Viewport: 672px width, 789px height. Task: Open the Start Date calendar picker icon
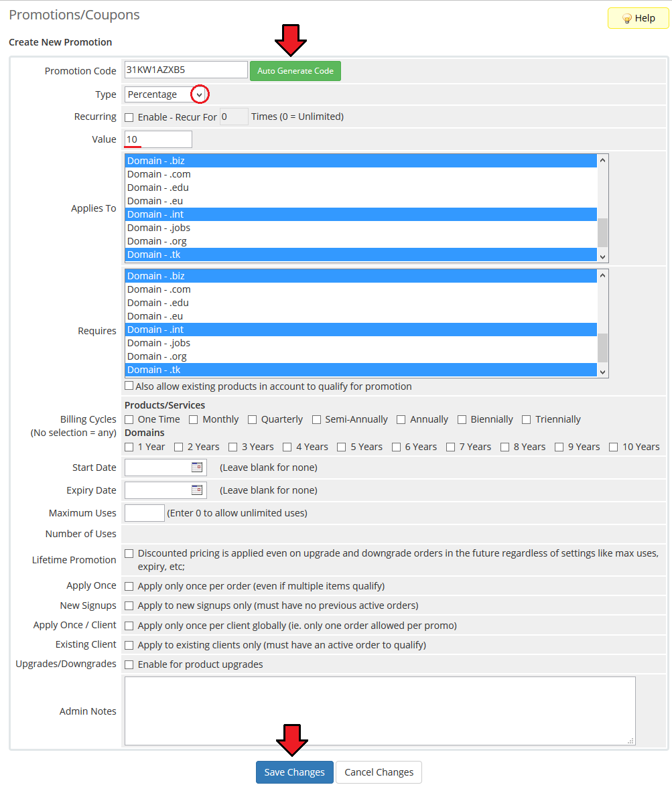[197, 467]
